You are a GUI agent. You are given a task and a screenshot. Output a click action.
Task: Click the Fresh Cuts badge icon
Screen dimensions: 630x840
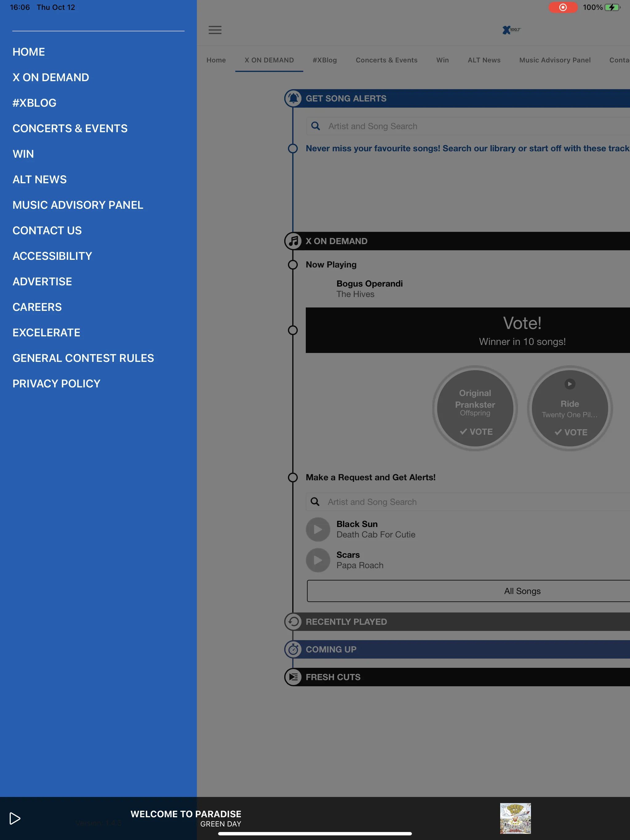293,677
